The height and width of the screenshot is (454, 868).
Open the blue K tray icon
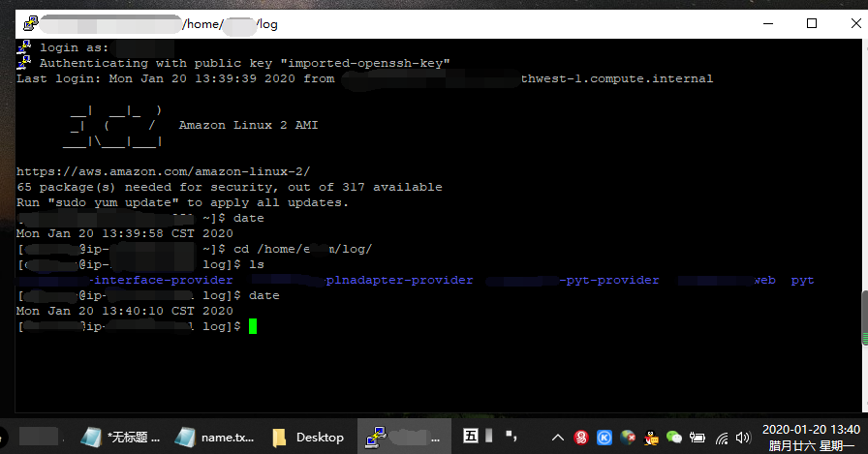[604, 438]
